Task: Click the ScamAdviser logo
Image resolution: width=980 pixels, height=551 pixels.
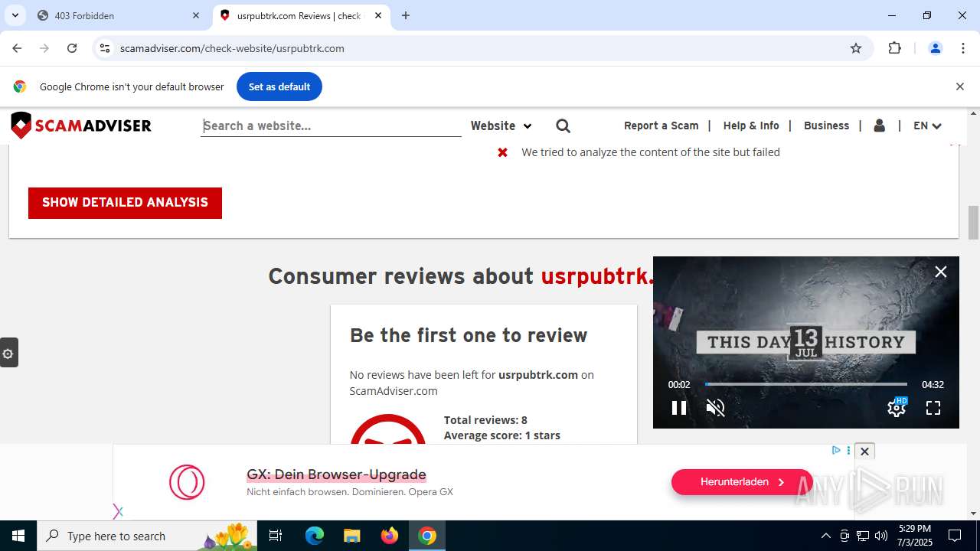Action: pos(81,126)
